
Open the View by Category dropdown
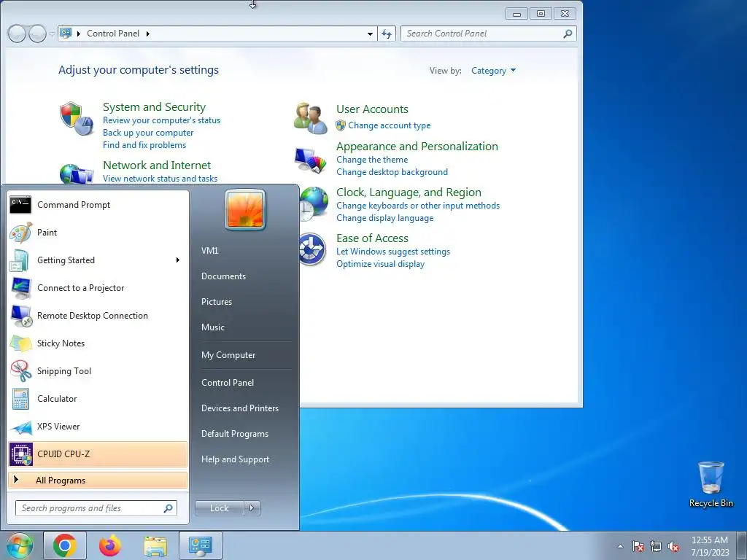494,71
